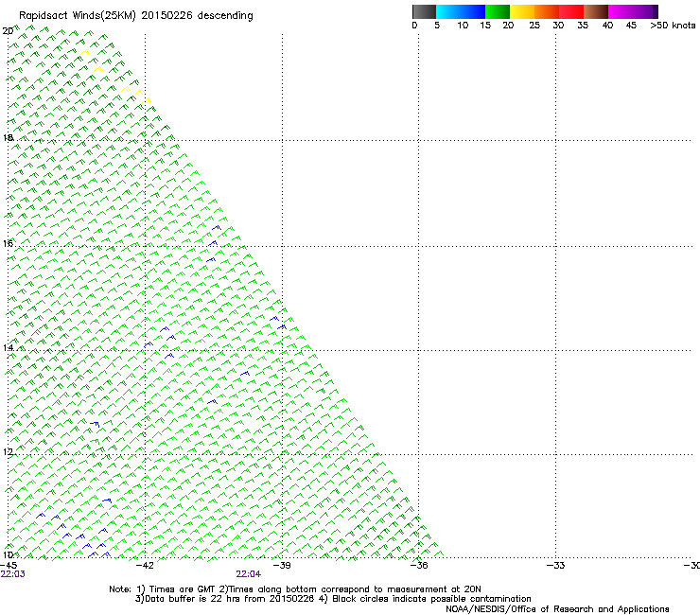Screen dimensions: 700x615
Task: Click the 'NOAA/NESDIS/Office of Research and Applications' credit
Action: click(x=557, y=609)
